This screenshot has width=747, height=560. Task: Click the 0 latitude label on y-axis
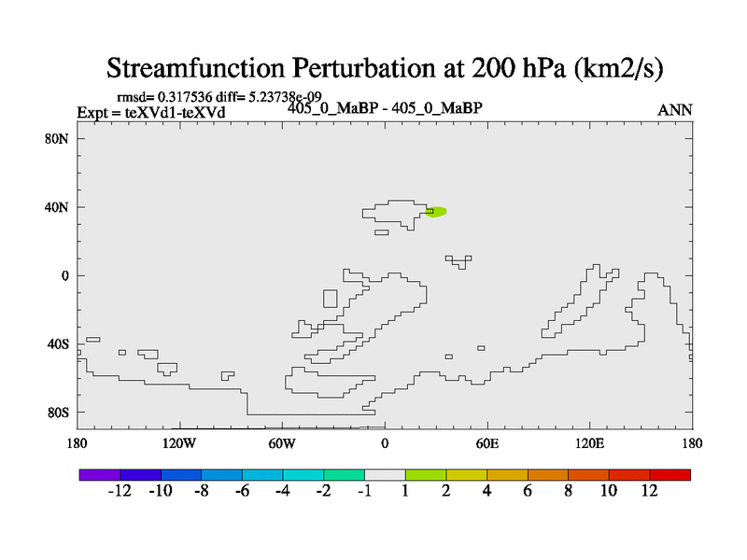coord(66,275)
